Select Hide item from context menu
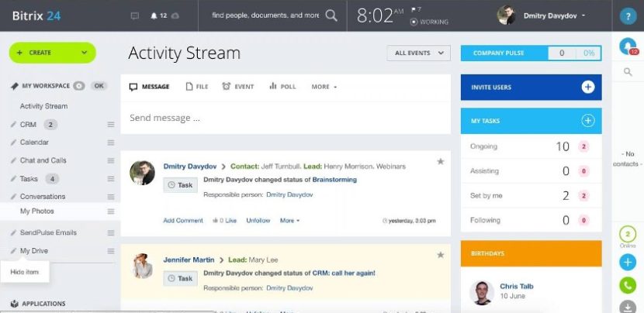Image resolution: width=644 pixels, height=313 pixels. pyautogui.click(x=25, y=271)
